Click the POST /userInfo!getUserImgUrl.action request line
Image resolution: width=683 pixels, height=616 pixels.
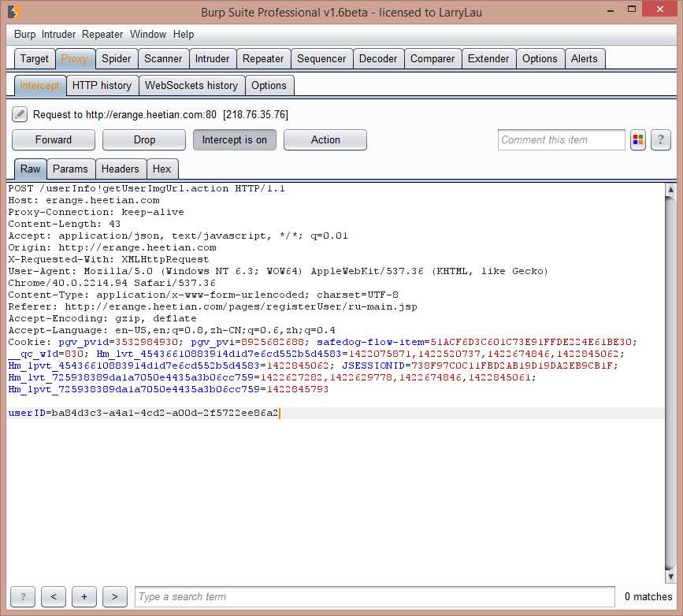pyautogui.click(x=147, y=188)
